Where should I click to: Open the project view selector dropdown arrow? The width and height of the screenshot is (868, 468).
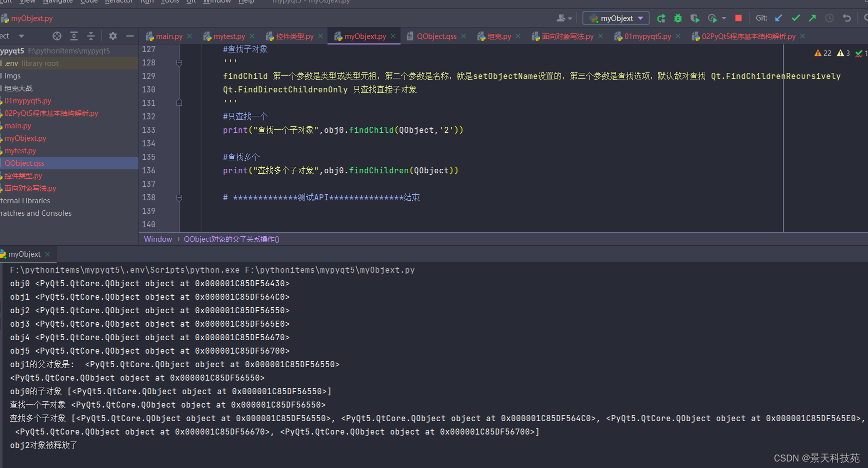click(21, 36)
